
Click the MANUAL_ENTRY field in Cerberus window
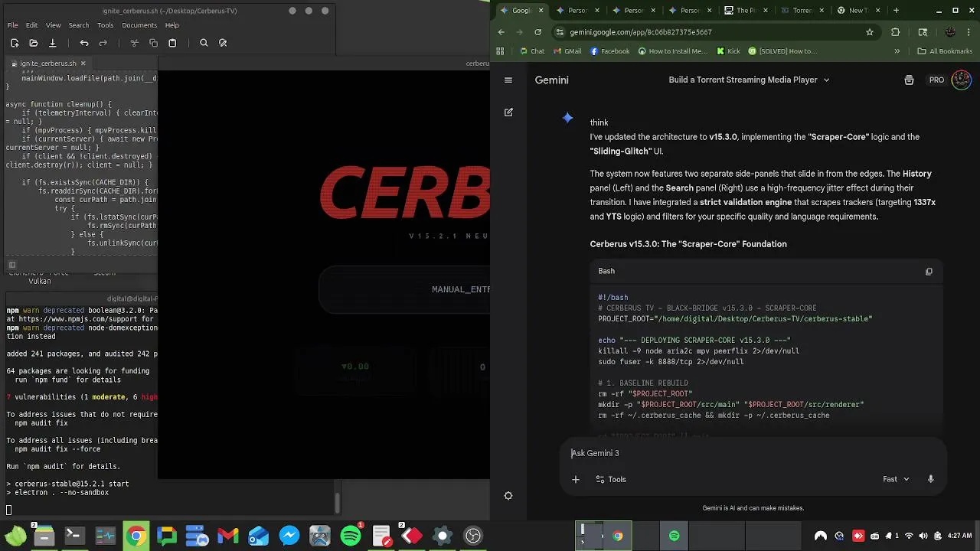click(404, 289)
